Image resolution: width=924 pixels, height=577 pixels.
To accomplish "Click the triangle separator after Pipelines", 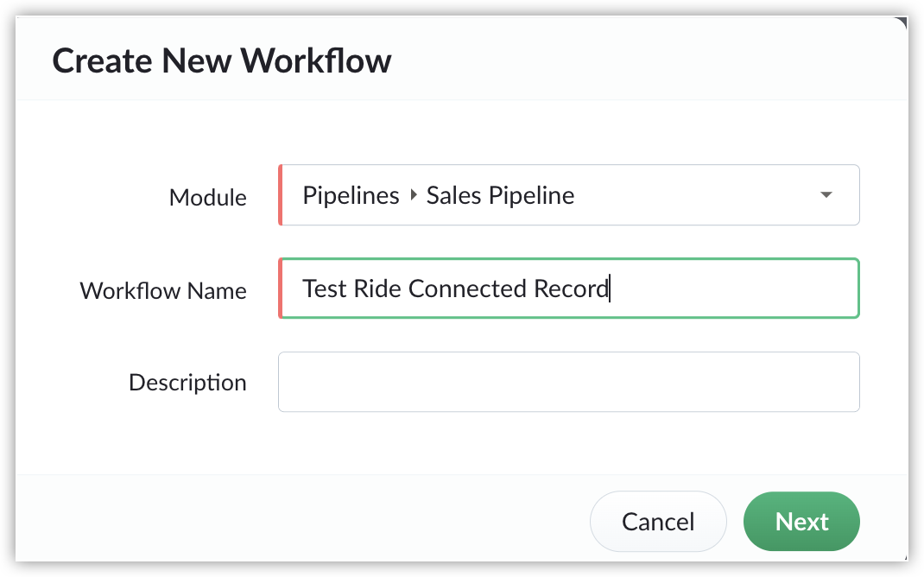I will click(x=414, y=196).
